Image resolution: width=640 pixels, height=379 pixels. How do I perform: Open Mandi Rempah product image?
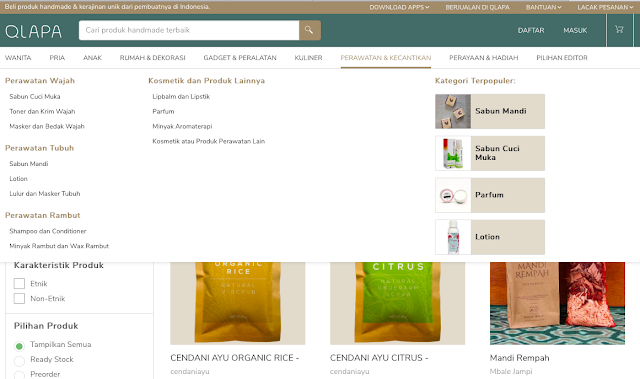pos(557,303)
